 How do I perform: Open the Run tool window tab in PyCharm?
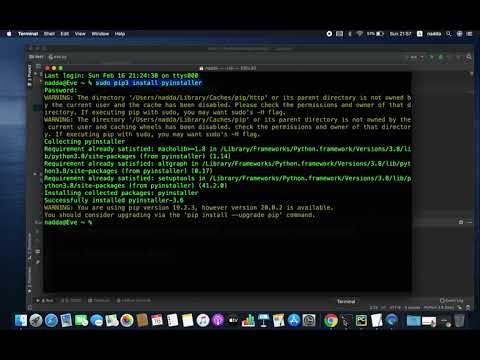click(45, 300)
